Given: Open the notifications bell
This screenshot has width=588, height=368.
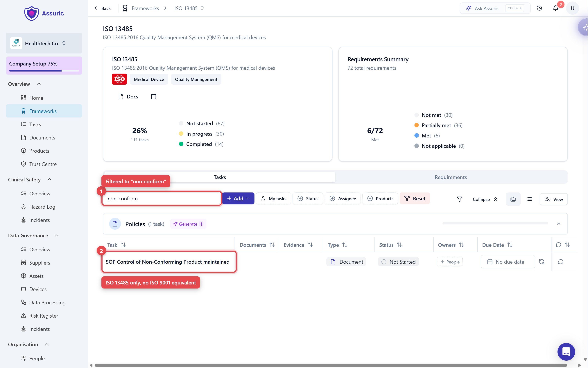Looking at the screenshot, I should pos(555,8).
